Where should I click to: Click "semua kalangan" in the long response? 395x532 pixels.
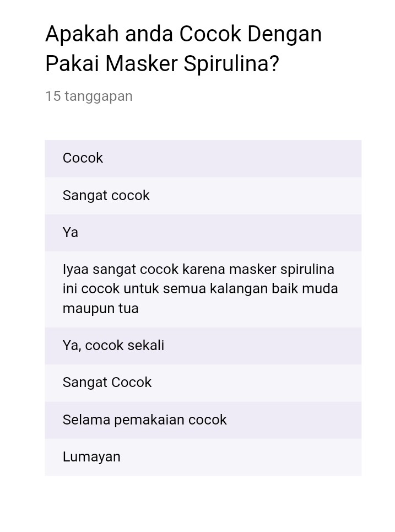[220, 289]
